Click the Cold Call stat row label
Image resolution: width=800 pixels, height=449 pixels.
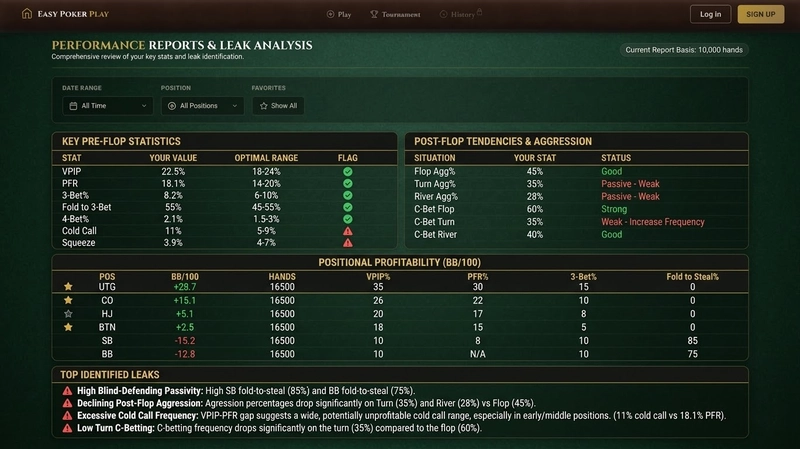click(79, 231)
